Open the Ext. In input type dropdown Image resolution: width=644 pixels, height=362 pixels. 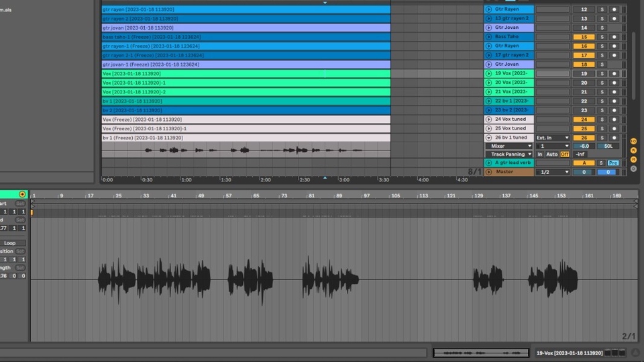click(x=552, y=138)
